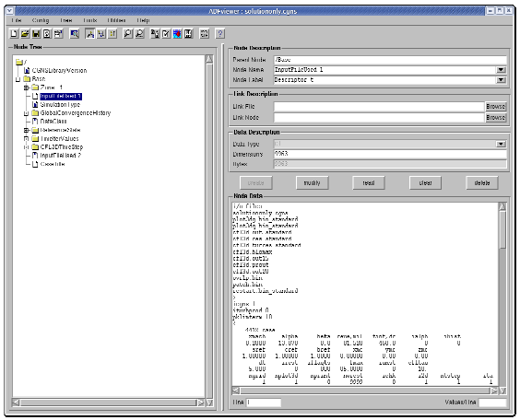Click the second magnifying glass find-again icon

click(139, 33)
